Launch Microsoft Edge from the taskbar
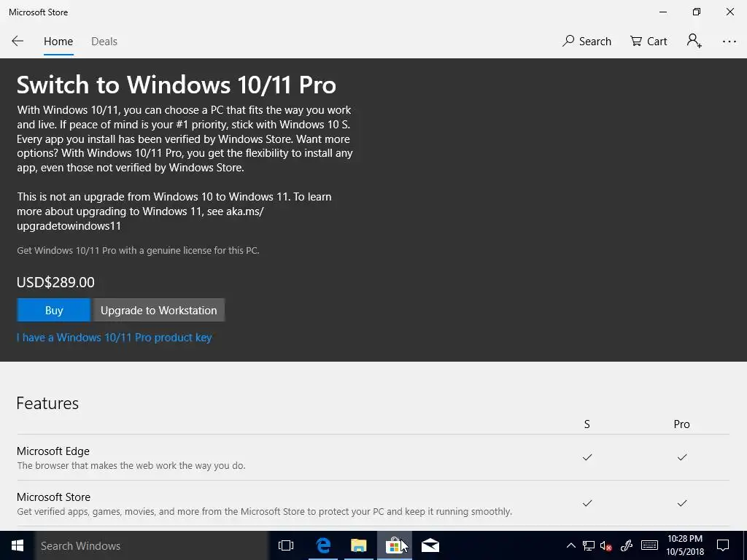 [x=323, y=545]
